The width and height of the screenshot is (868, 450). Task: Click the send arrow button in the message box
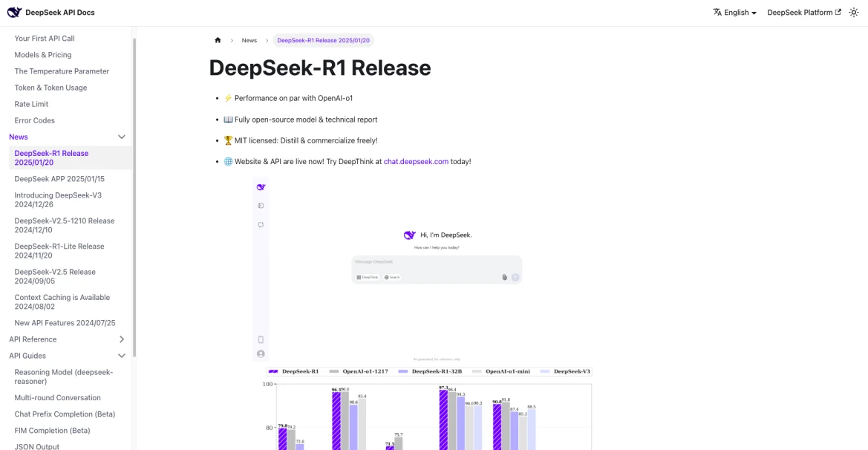[x=515, y=277]
